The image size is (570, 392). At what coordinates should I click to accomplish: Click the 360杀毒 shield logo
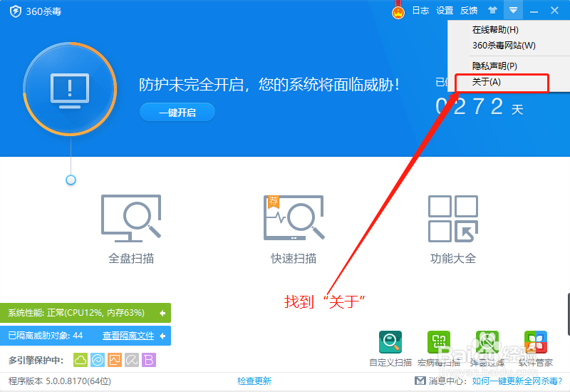pyautogui.click(x=15, y=11)
